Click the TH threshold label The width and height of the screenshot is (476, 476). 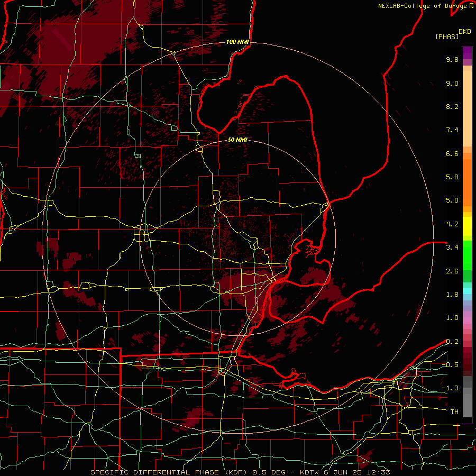454,412
